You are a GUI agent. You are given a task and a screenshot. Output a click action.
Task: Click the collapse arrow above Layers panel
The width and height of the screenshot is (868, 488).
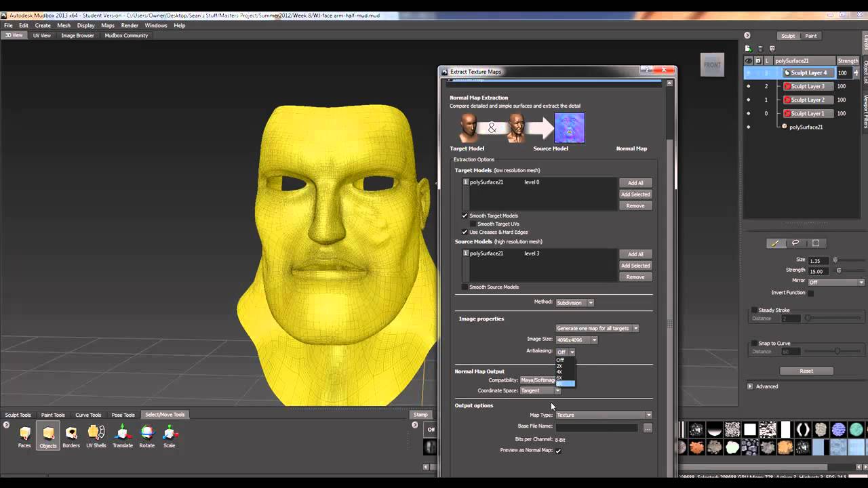(747, 35)
